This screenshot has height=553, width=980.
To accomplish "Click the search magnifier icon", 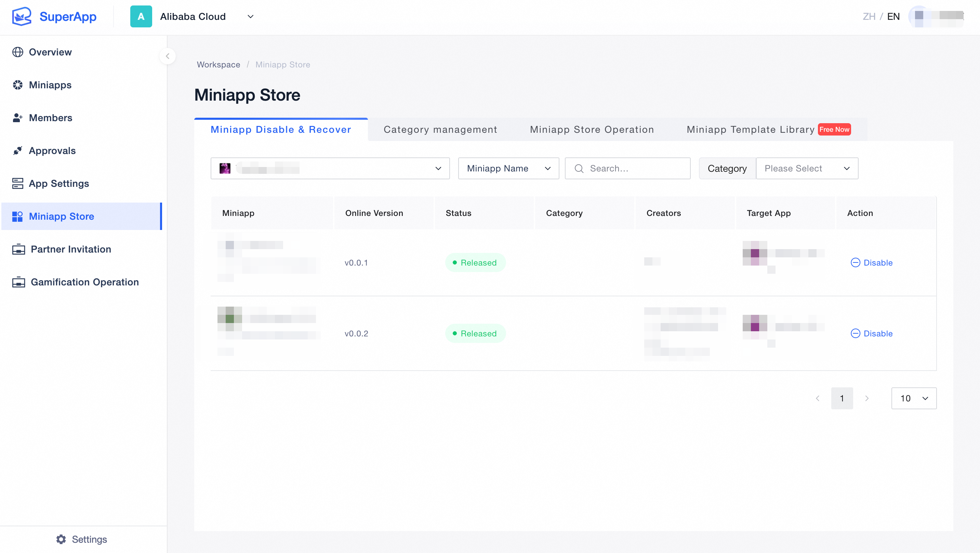I will (579, 169).
